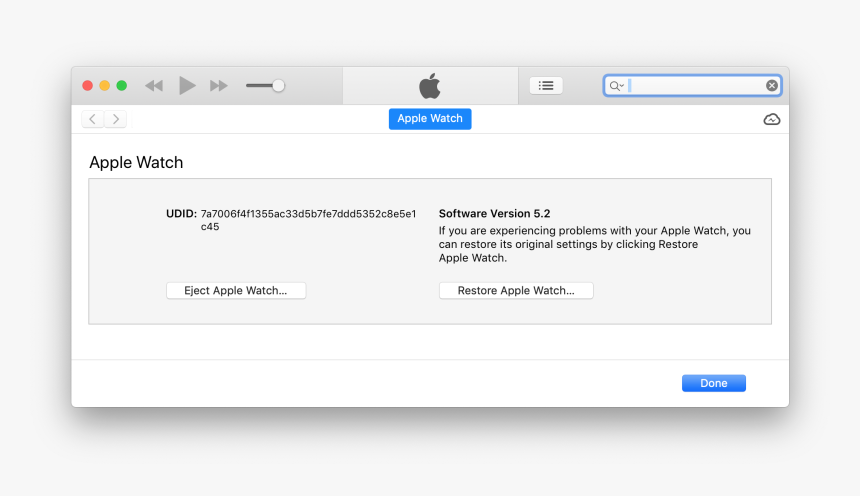This screenshot has height=496, width=860.
Task: Start playback with the play button
Action: 187,86
